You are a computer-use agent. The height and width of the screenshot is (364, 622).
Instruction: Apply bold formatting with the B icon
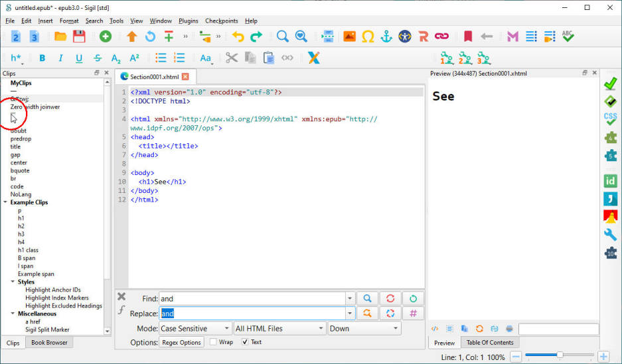click(x=42, y=58)
